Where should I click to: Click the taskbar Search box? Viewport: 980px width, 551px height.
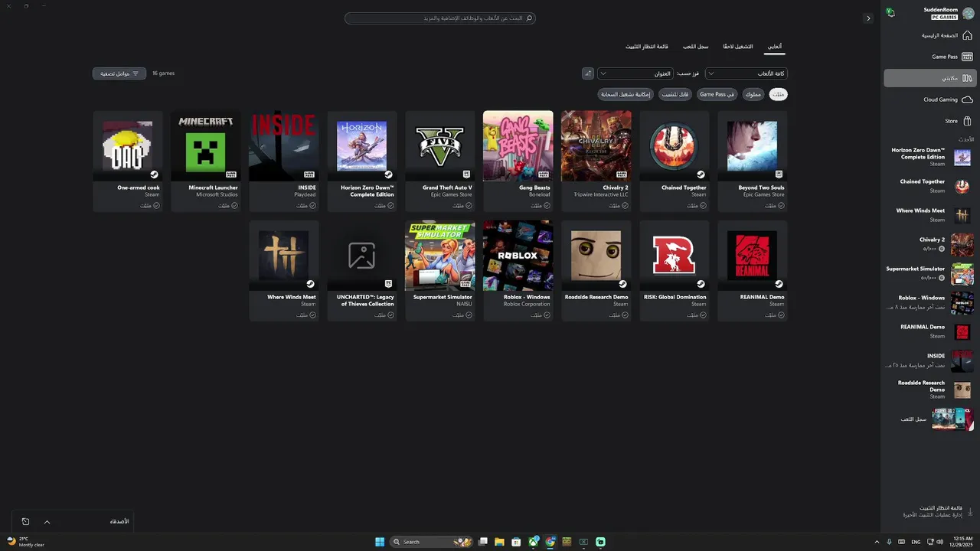tap(431, 542)
